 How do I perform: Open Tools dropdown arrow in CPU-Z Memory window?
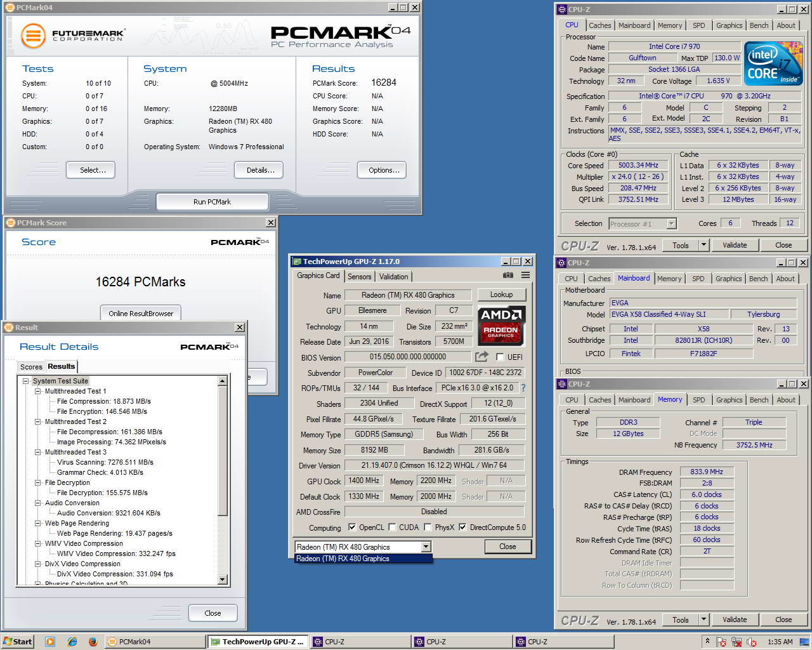(703, 620)
